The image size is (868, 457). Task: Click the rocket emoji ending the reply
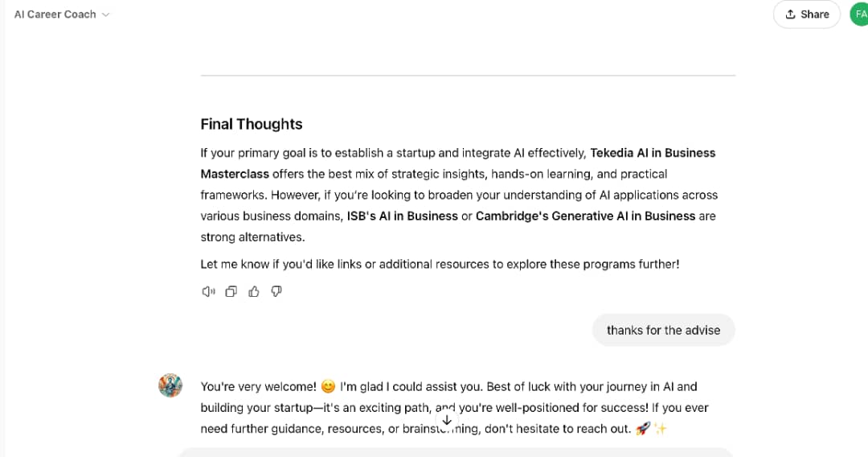pyautogui.click(x=642, y=429)
